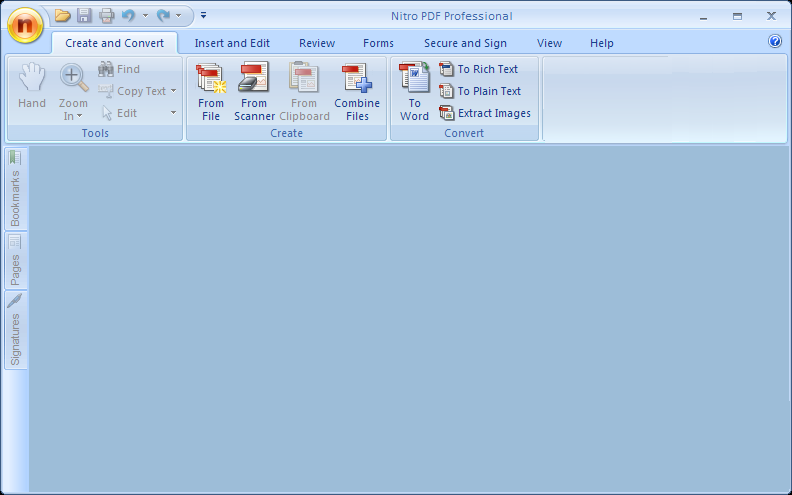The image size is (792, 495).
Task: Expand the Zoom In dropdown arrow
Action: click(x=79, y=116)
